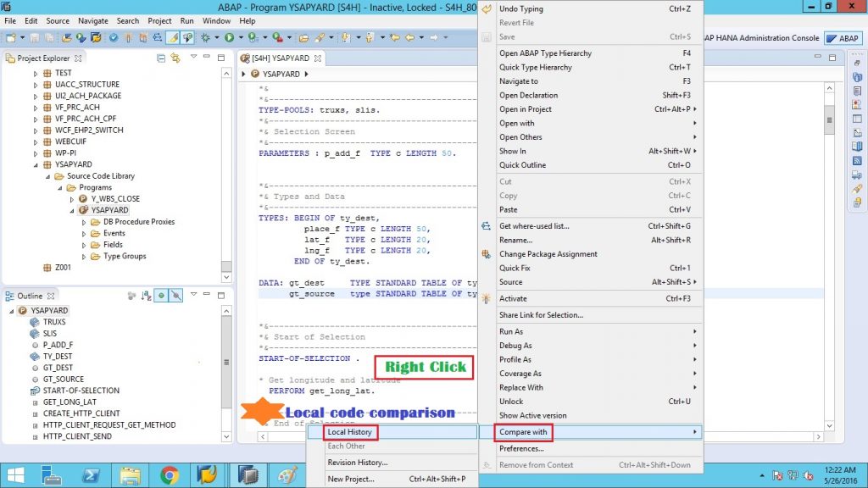
Task: Click the grey group icon in Outline toolbar
Action: tap(131, 296)
